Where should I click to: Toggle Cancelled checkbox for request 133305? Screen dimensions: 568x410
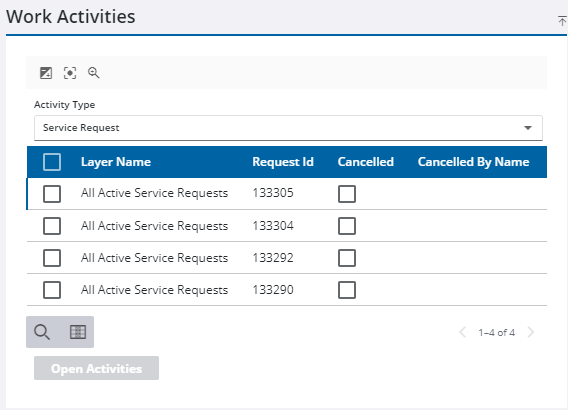click(x=347, y=194)
